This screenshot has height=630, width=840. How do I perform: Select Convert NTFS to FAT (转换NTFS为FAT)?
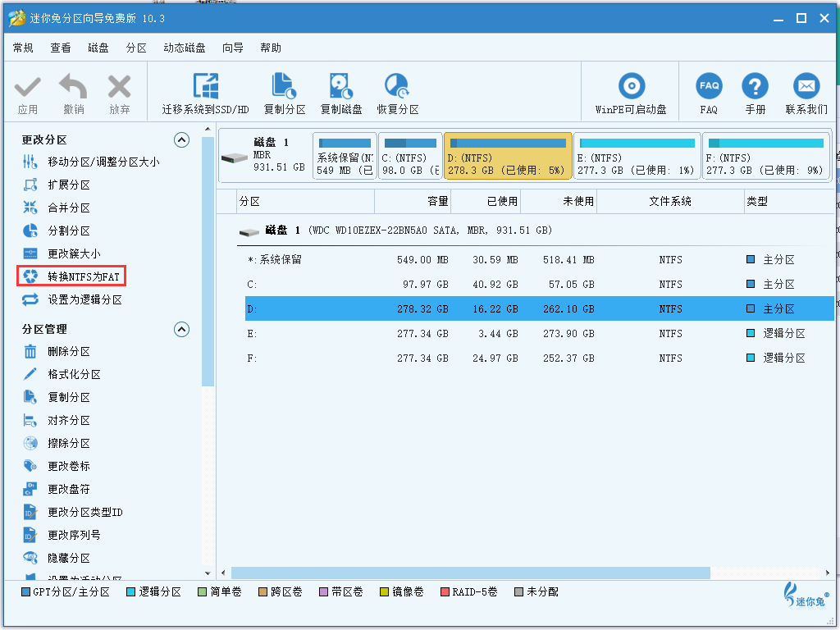coord(71,276)
